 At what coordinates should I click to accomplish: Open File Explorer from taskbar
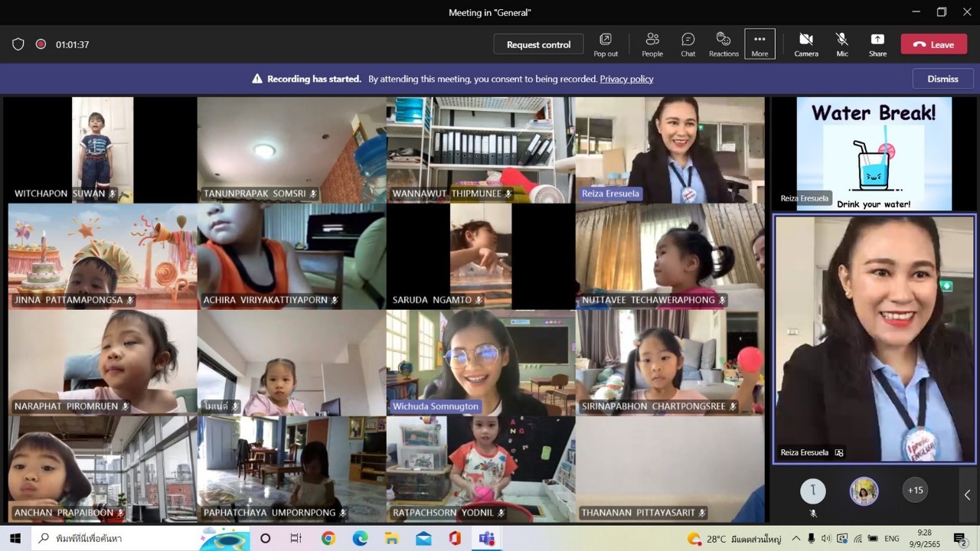pos(391,538)
